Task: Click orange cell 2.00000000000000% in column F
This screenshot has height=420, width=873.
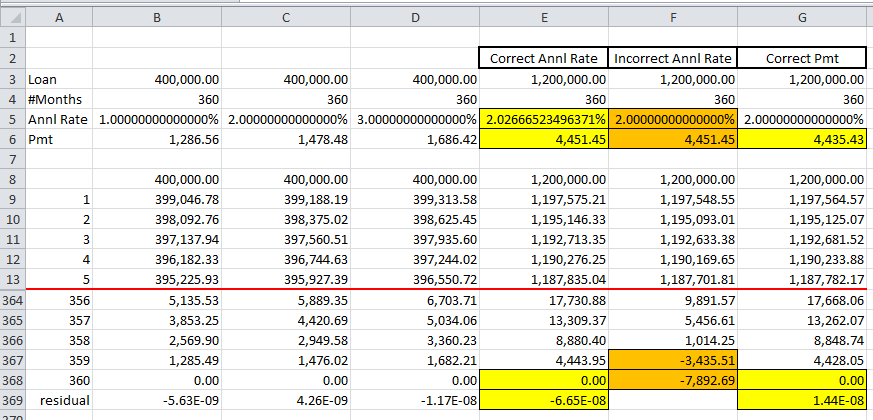Action: [x=673, y=119]
